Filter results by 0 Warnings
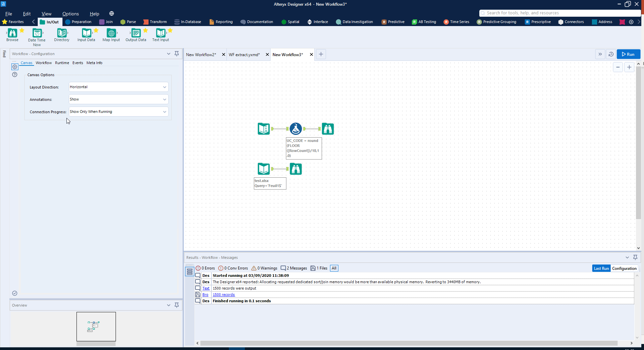644x350 pixels. coord(264,268)
